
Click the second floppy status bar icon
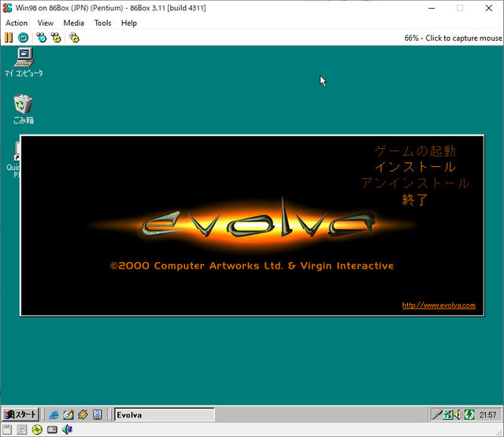pyautogui.click(x=22, y=430)
